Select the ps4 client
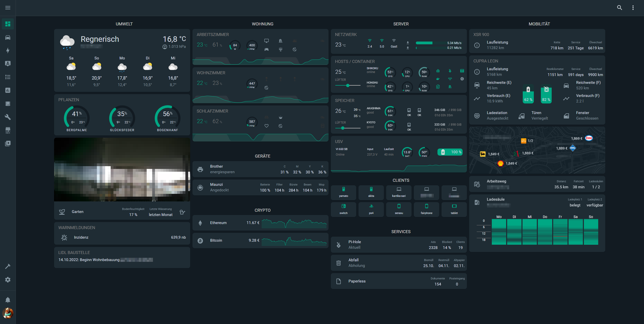The height and width of the screenshot is (324, 644). click(371, 209)
